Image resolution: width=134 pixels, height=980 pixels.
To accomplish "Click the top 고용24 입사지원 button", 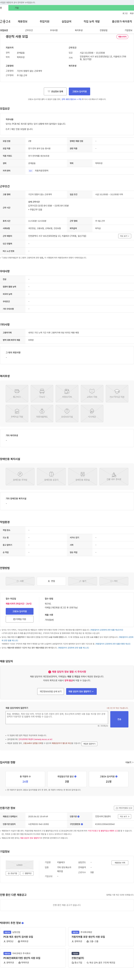I will tap(80, 91).
